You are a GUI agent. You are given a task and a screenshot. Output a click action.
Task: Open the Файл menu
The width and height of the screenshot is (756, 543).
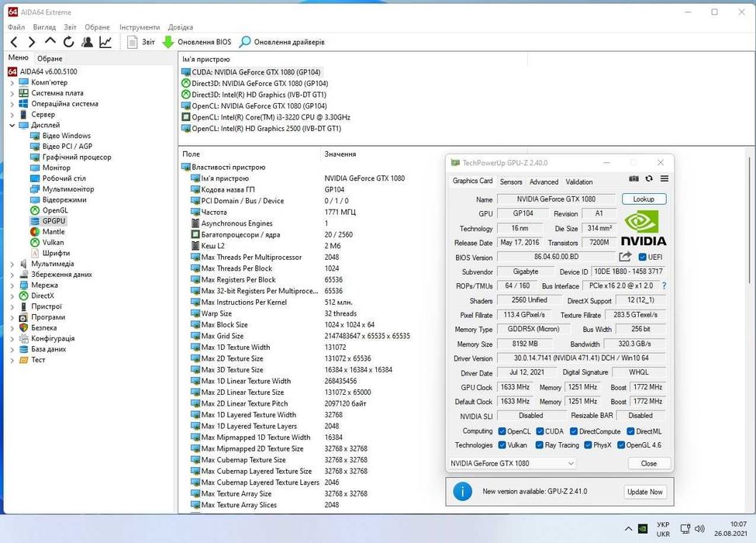click(16, 27)
